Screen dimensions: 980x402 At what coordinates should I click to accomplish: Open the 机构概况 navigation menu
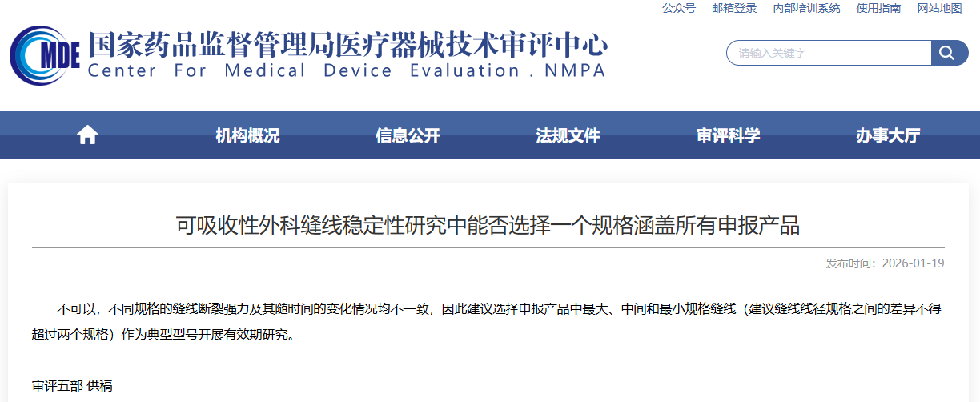(x=247, y=135)
